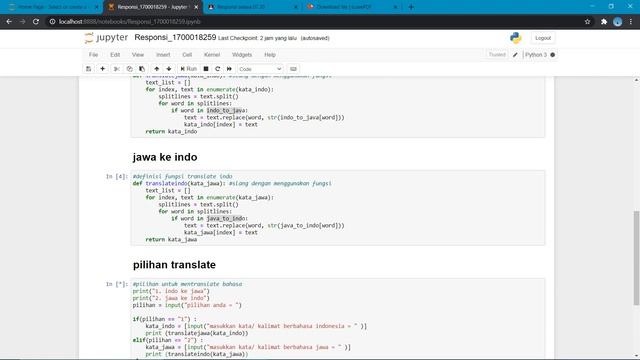Interrupt the kernel with the stop icon
Viewport: 640px width, 360px height.
(206, 69)
